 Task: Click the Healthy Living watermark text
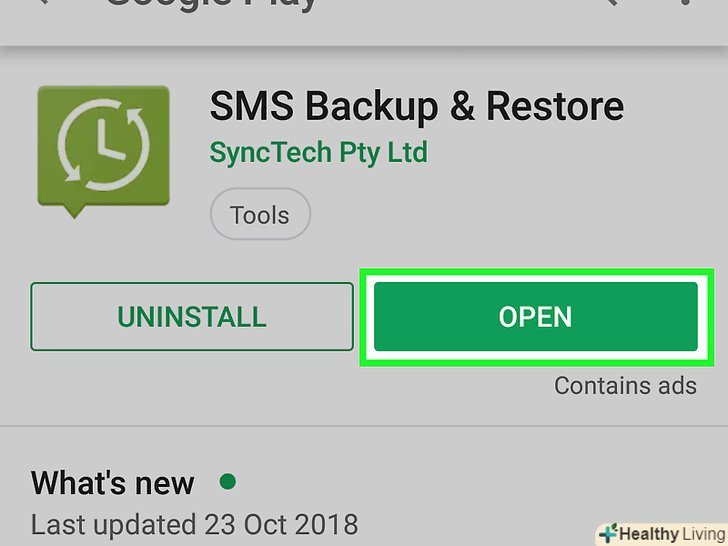672,534
